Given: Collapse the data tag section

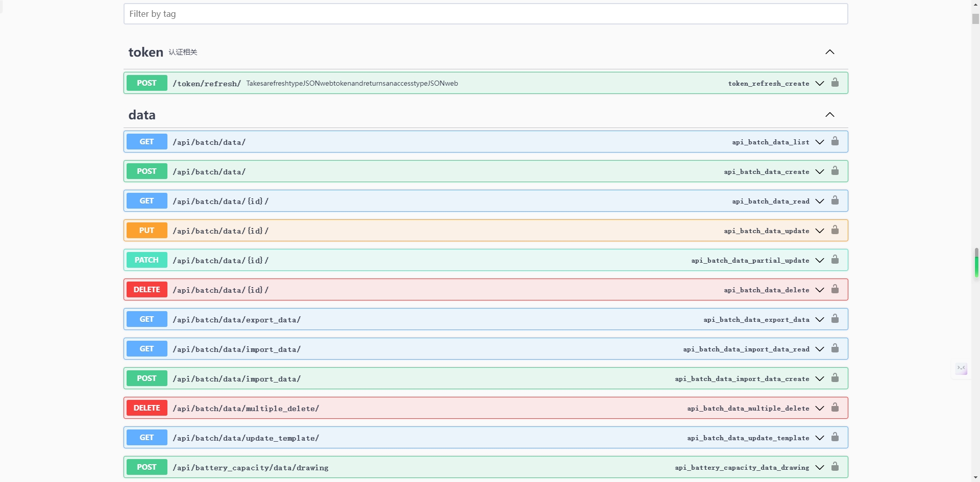Looking at the screenshot, I should [x=830, y=115].
